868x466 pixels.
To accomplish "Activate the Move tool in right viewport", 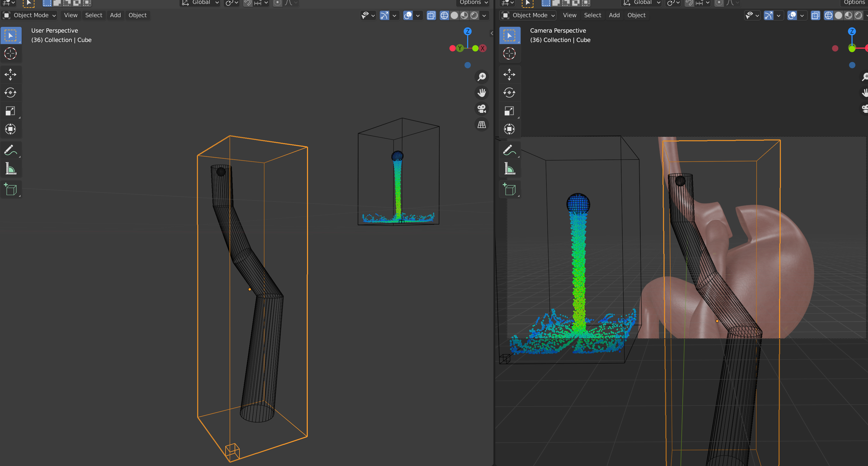I will pos(509,75).
